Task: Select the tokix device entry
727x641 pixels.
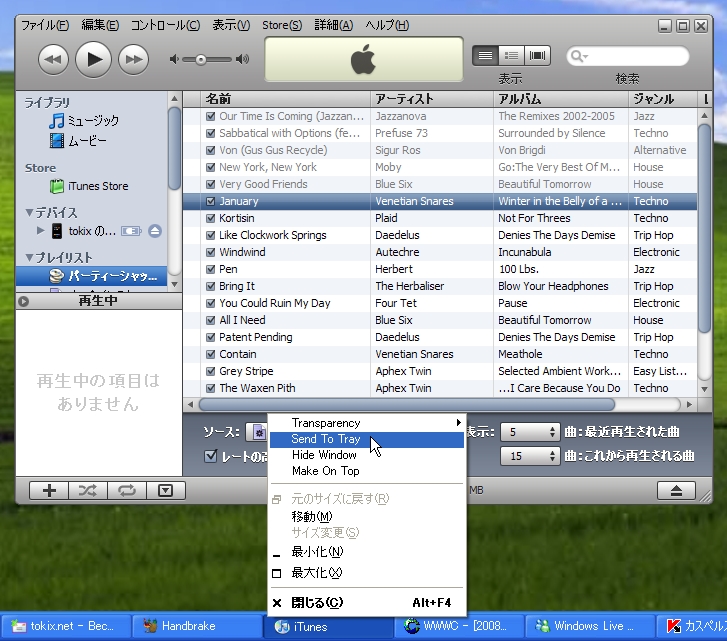Action: [x=84, y=231]
